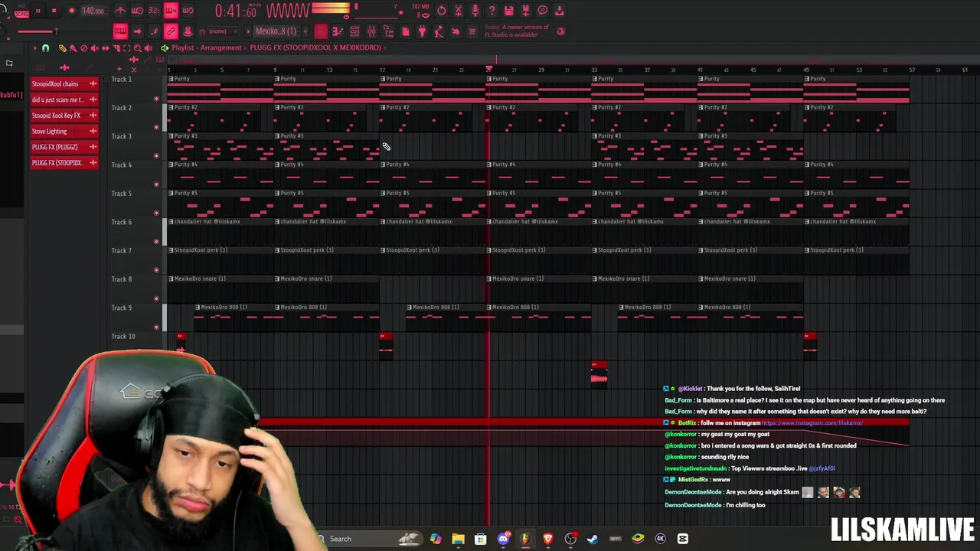This screenshot has height=551, width=980.
Task: Click the 140.000 tempo field
Action: 93,11
